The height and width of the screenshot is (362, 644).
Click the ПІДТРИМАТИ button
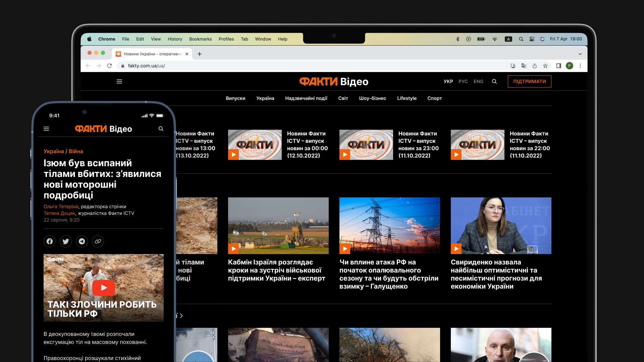point(529,81)
